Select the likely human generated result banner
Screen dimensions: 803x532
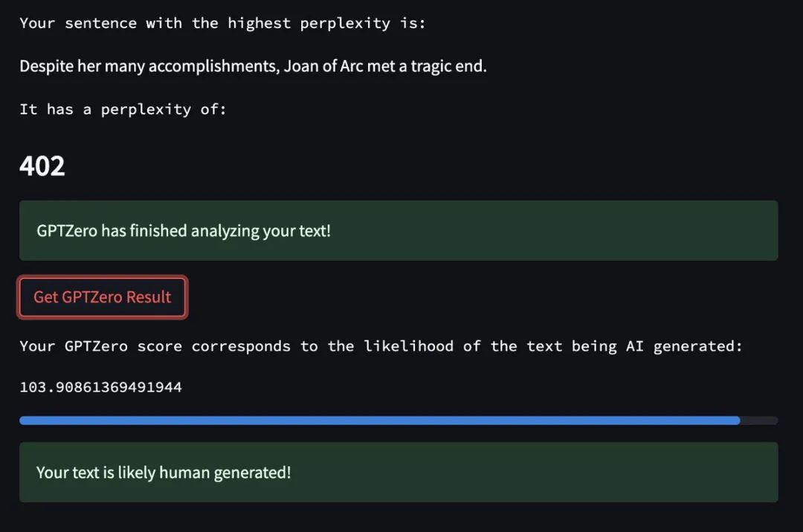399,472
